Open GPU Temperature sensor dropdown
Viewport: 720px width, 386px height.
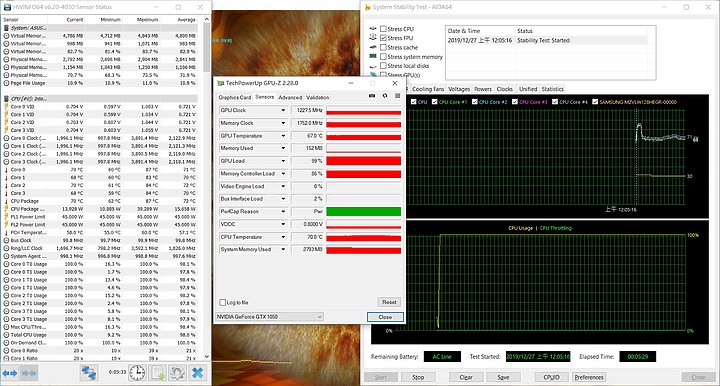point(283,136)
